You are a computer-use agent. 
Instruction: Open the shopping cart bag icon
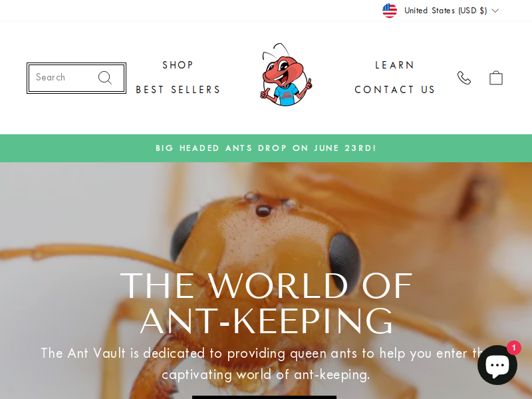(495, 78)
